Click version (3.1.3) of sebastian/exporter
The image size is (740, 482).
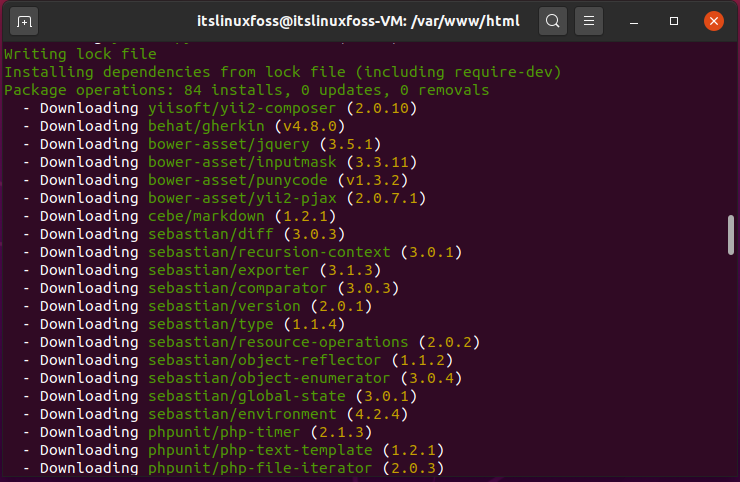350,270
